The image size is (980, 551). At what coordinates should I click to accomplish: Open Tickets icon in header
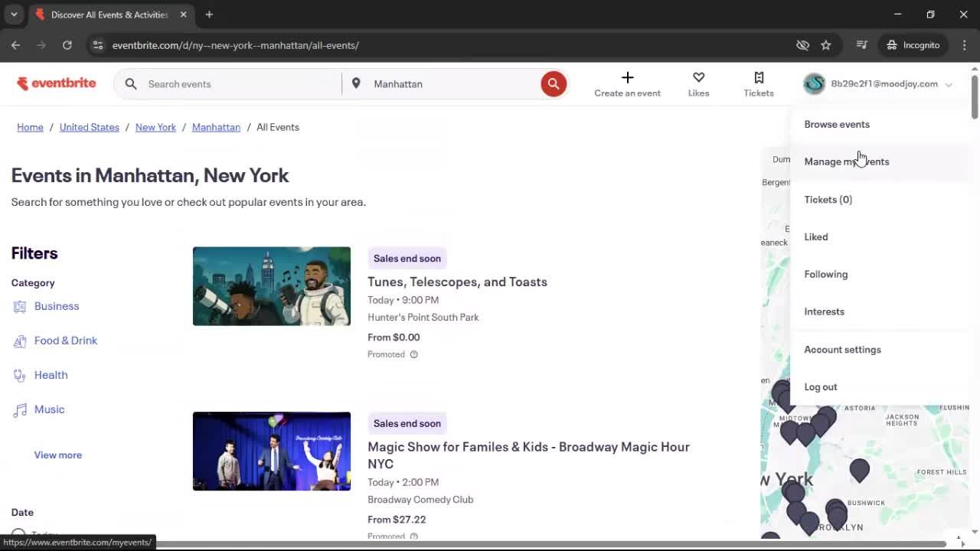[759, 77]
